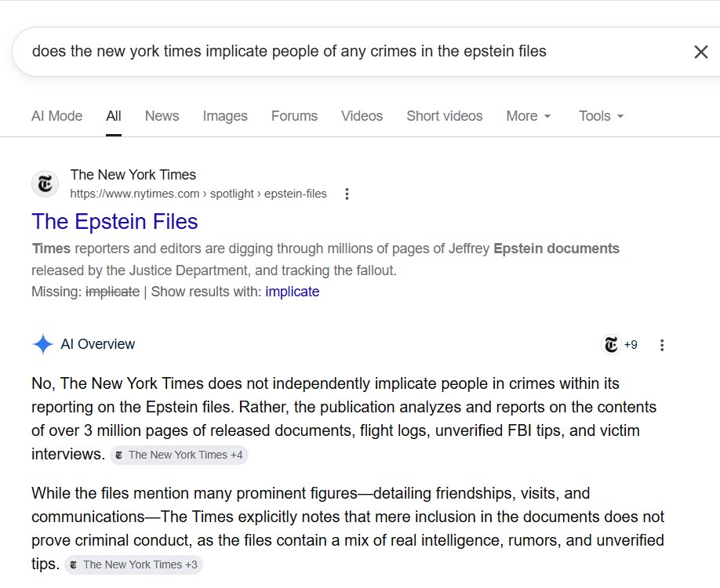Open the Images tab
Screen dimensions: 720x588
click(225, 116)
